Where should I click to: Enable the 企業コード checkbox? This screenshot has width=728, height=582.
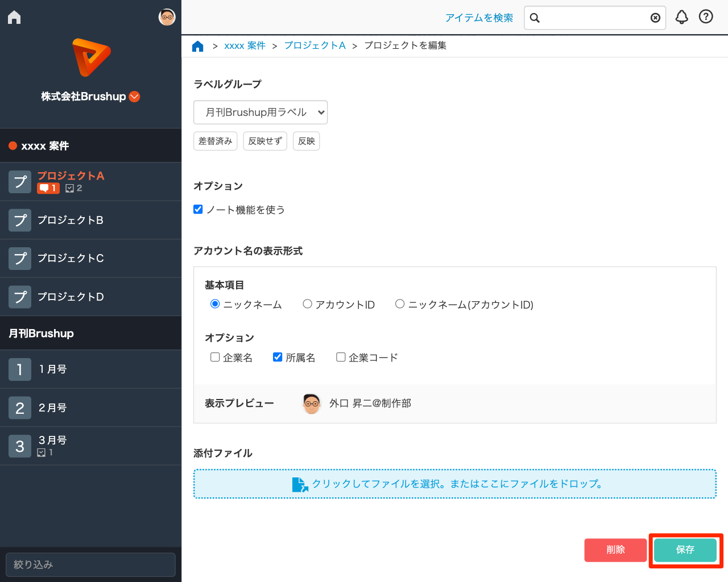click(341, 357)
